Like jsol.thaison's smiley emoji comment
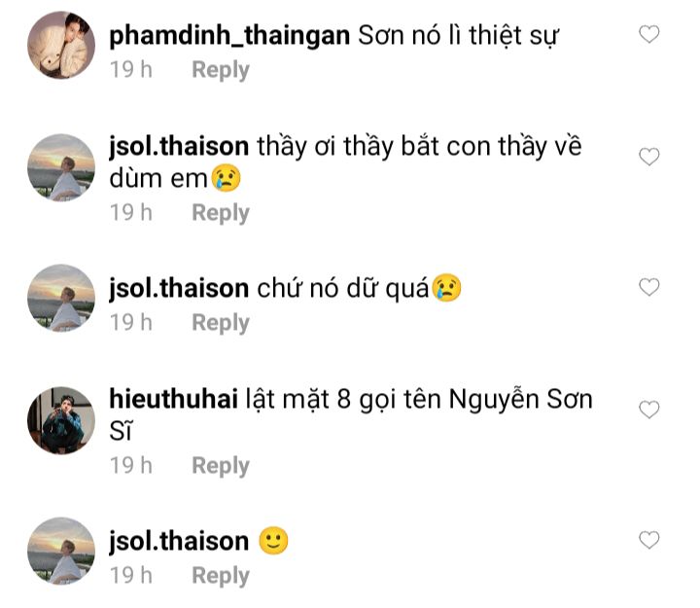The width and height of the screenshot is (700, 608). coord(648,540)
